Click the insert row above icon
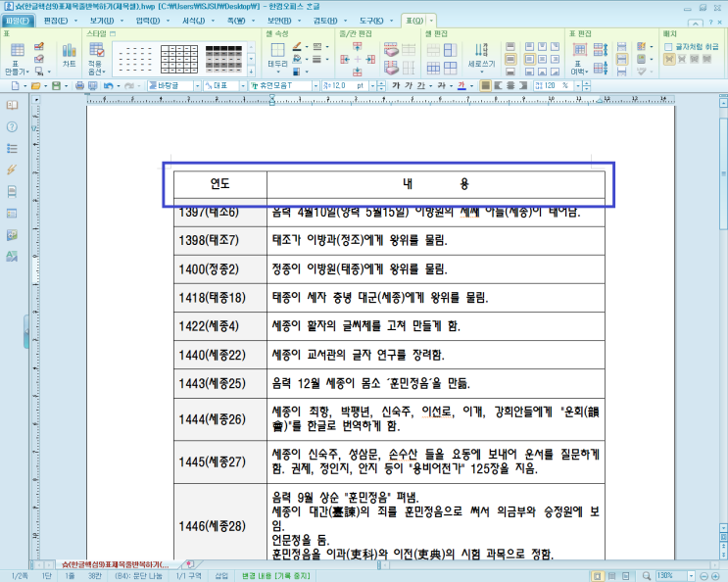 pyautogui.click(x=357, y=46)
